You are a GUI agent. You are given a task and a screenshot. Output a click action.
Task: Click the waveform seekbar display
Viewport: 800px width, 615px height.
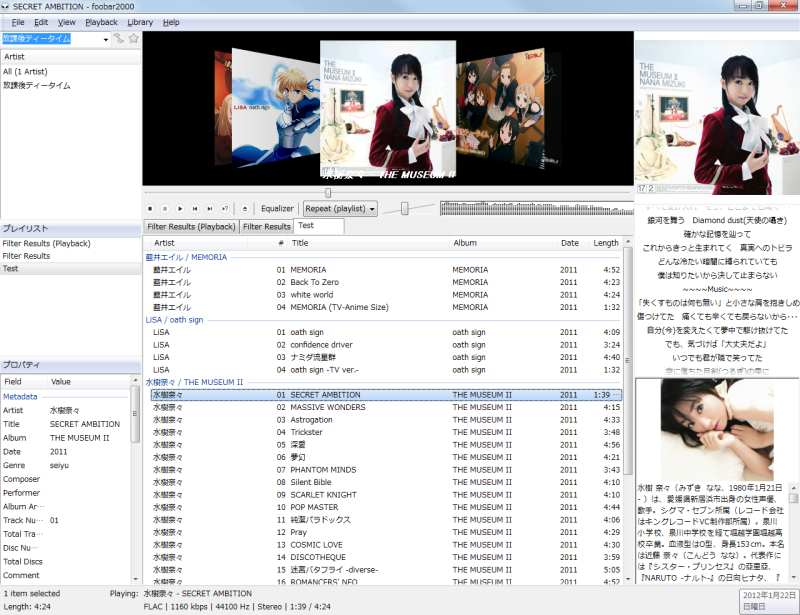pyautogui.click(x=537, y=209)
